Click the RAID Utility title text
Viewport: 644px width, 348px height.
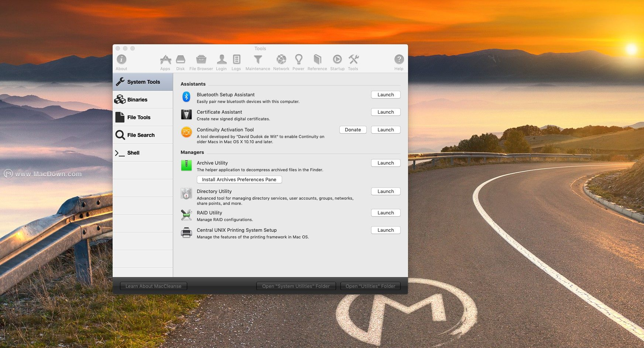(x=209, y=213)
